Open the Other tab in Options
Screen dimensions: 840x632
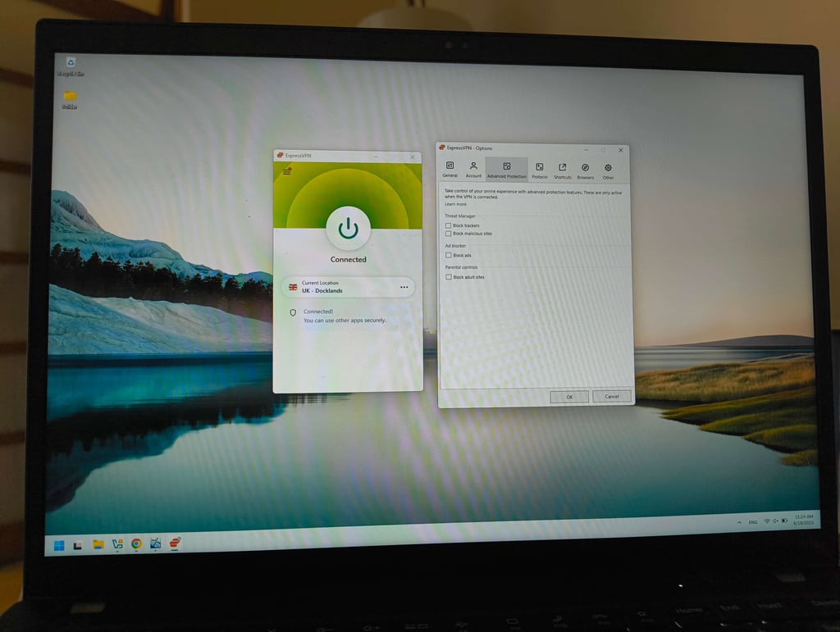click(x=608, y=171)
